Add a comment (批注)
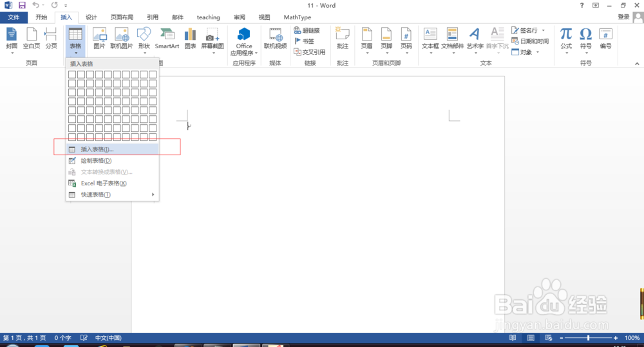The width and height of the screenshot is (644, 347). click(x=343, y=39)
